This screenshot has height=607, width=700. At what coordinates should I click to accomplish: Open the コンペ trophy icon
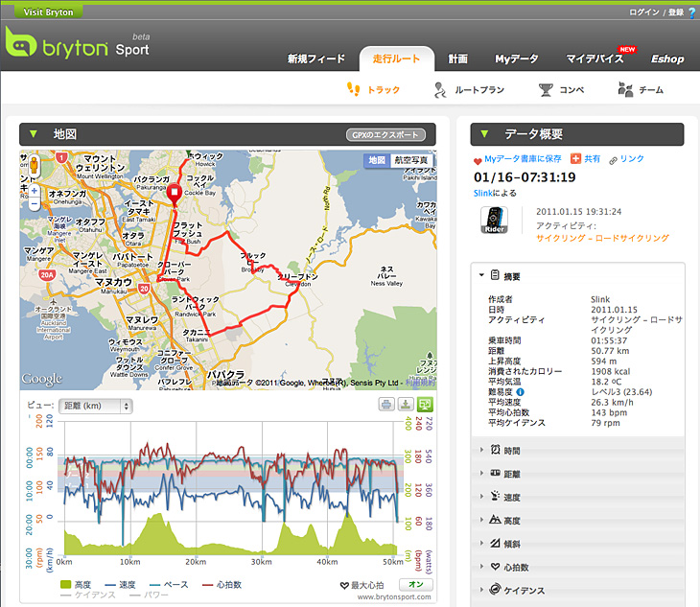pos(546,90)
